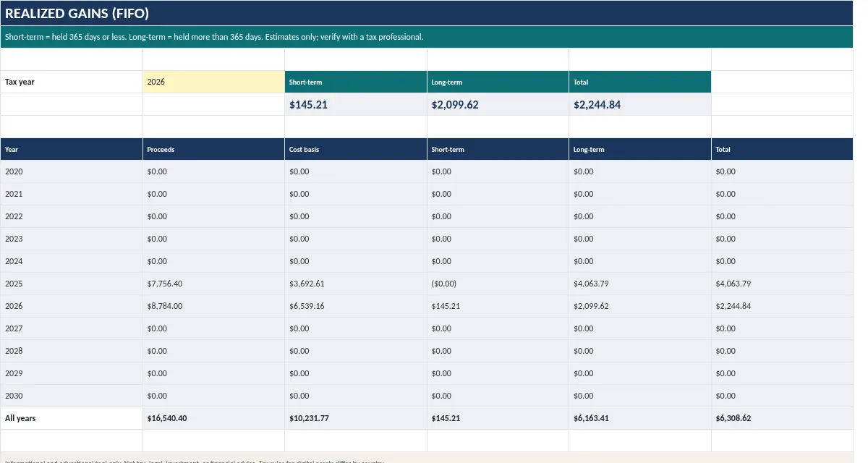The image size is (868, 463).
Task: Select the teal "Long-term" summary header
Action: tap(498, 82)
